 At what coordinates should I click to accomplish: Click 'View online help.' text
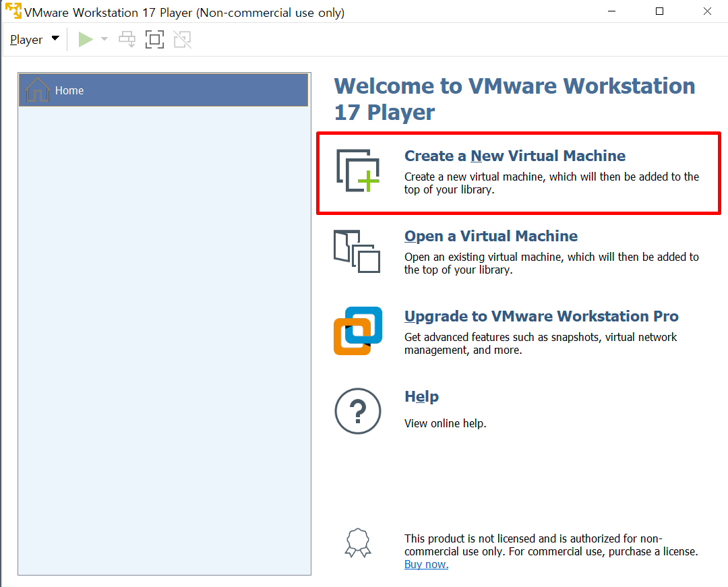(446, 423)
